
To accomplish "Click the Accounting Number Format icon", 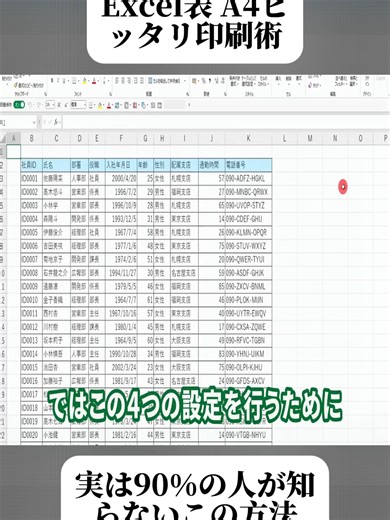I will point(194,80).
